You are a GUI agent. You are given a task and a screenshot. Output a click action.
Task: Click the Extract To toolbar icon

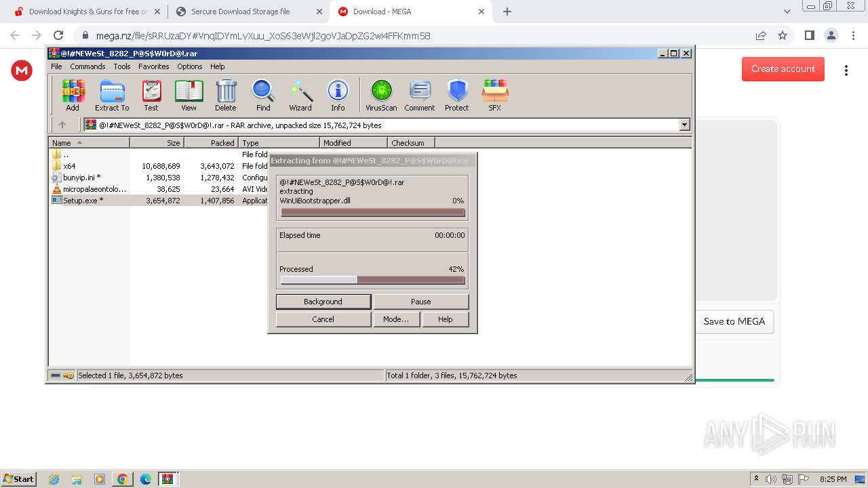pyautogui.click(x=112, y=95)
